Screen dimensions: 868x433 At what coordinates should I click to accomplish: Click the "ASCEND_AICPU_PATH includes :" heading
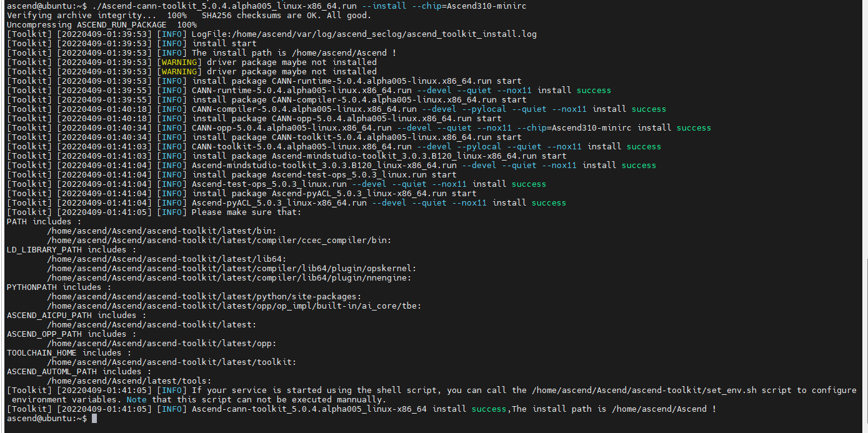(76, 315)
